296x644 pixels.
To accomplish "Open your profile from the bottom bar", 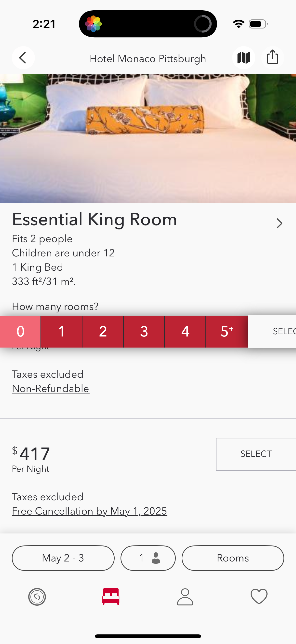I will (x=185, y=597).
